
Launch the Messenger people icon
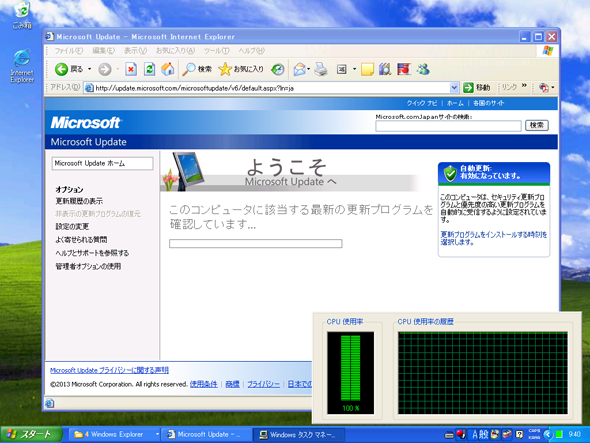(423, 69)
